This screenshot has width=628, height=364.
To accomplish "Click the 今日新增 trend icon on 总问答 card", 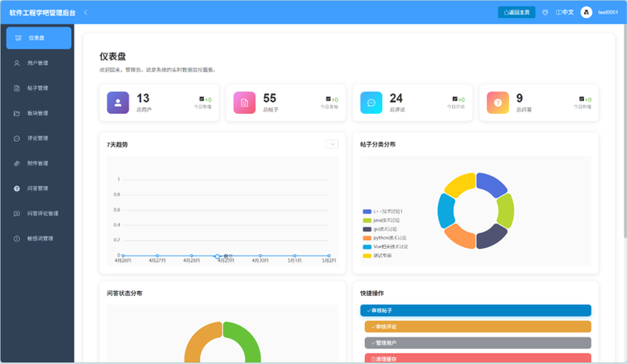I will (x=582, y=99).
